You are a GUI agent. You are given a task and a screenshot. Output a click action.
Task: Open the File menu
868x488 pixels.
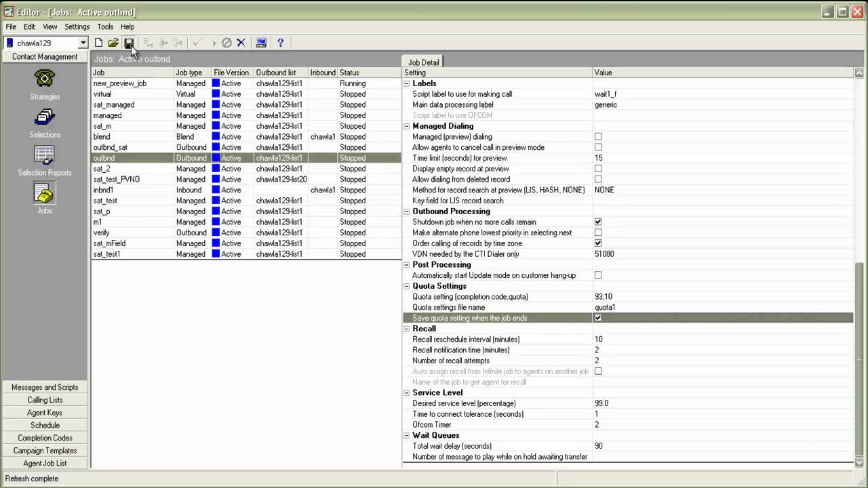pyautogui.click(x=11, y=27)
